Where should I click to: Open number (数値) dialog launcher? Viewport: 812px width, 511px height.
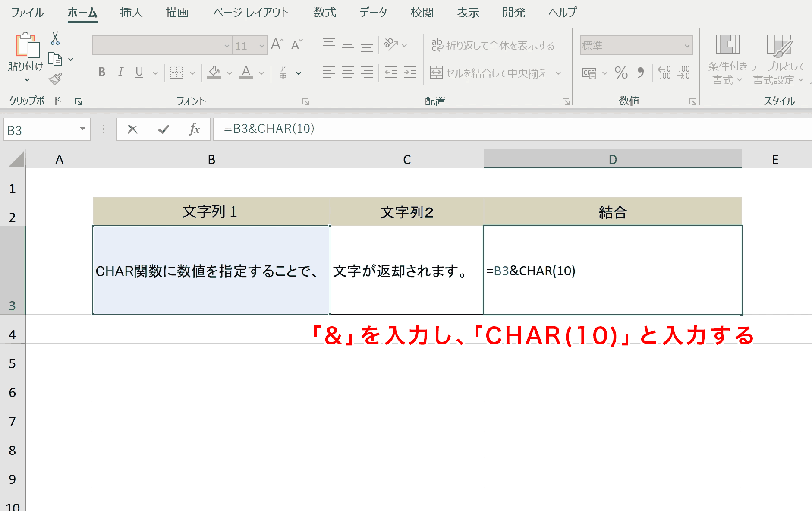coord(693,101)
